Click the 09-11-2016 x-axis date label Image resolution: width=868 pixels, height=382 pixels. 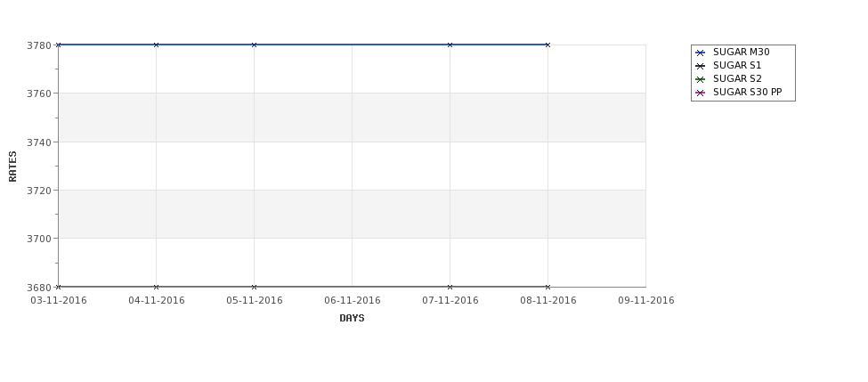[645, 301]
